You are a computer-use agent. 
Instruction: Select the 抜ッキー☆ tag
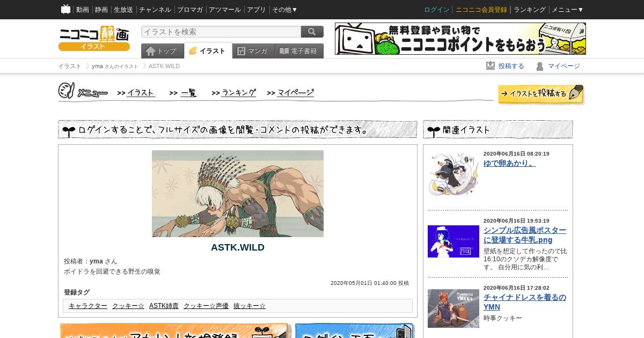click(250, 306)
